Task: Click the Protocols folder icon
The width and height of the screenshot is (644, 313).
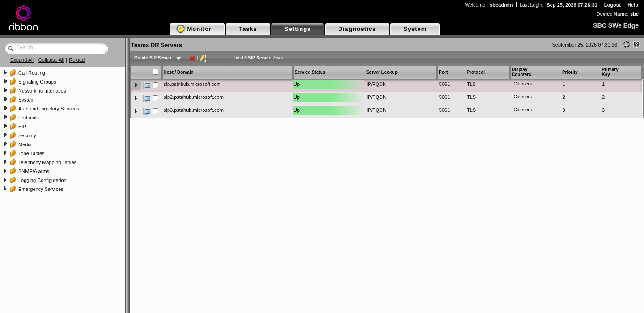Action: (x=13, y=117)
